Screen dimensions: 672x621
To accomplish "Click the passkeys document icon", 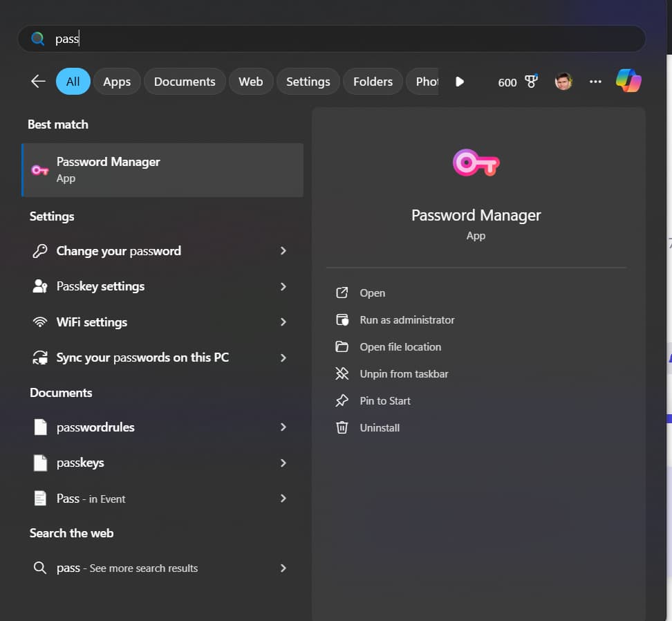I will (40, 463).
